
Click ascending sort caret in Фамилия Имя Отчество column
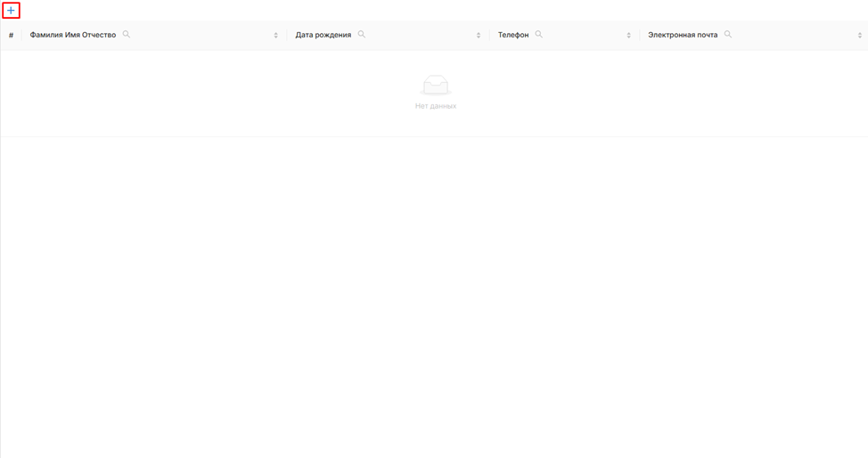(x=276, y=33)
